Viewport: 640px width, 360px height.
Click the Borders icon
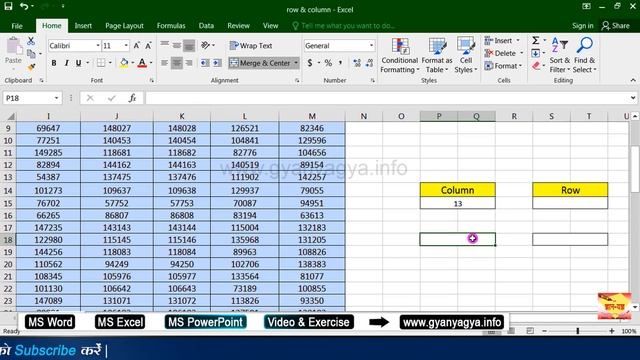coord(101,63)
